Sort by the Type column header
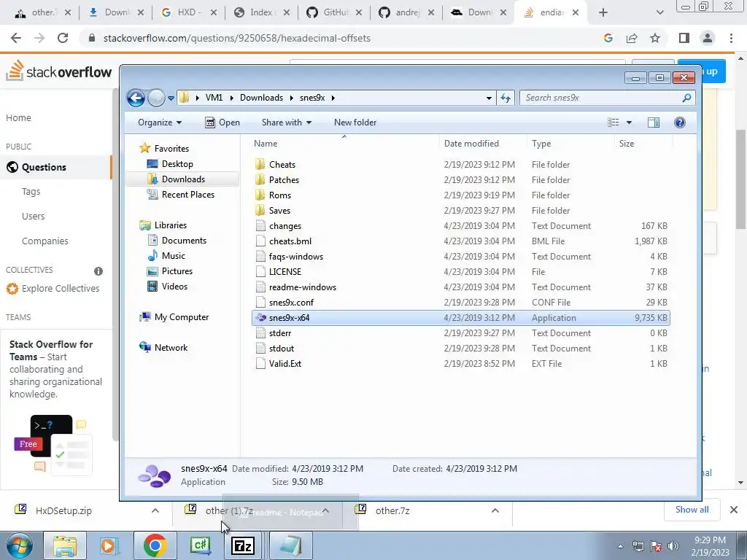The width and height of the screenshot is (747, 560). point(570,144)
